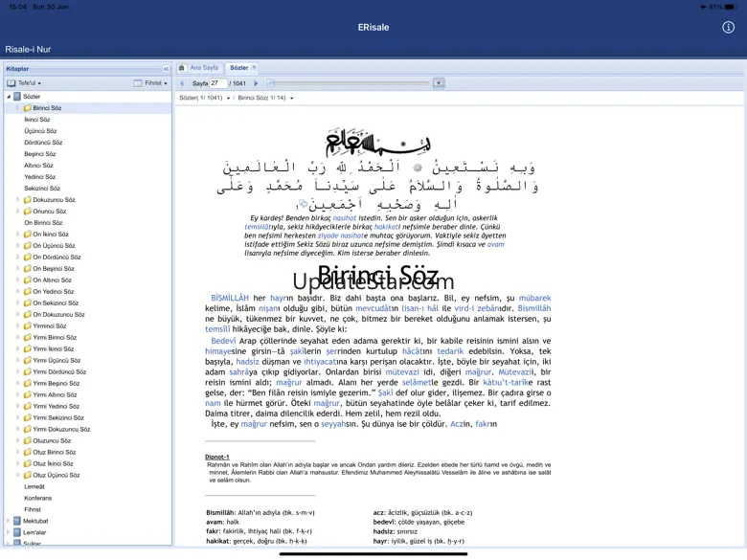Open Otuz İkinci Söz tree item
This screenshot has width=747, height=560.
[x=53, y=463]
